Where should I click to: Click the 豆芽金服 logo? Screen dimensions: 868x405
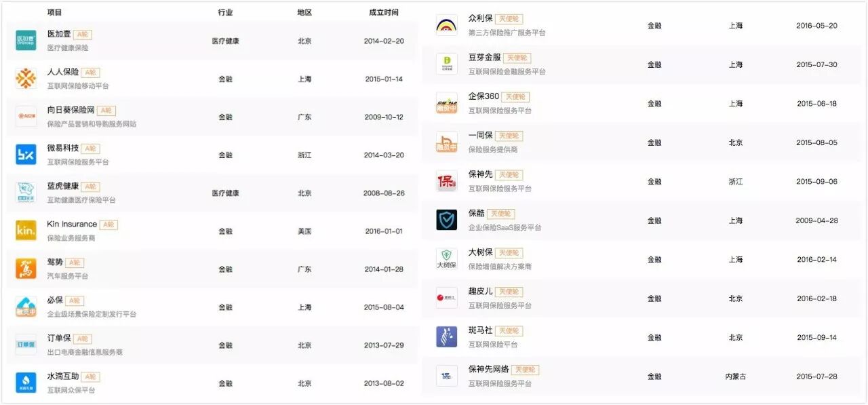(446, 64)
